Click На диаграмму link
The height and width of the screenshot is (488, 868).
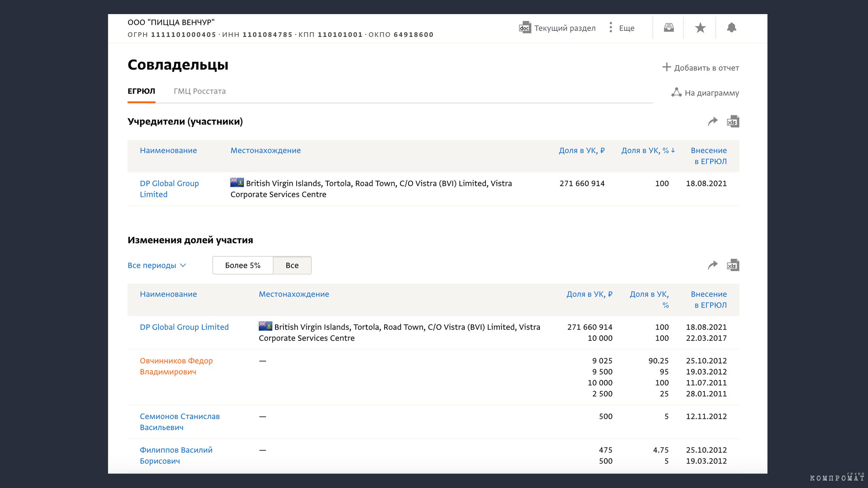coord(712,93)
